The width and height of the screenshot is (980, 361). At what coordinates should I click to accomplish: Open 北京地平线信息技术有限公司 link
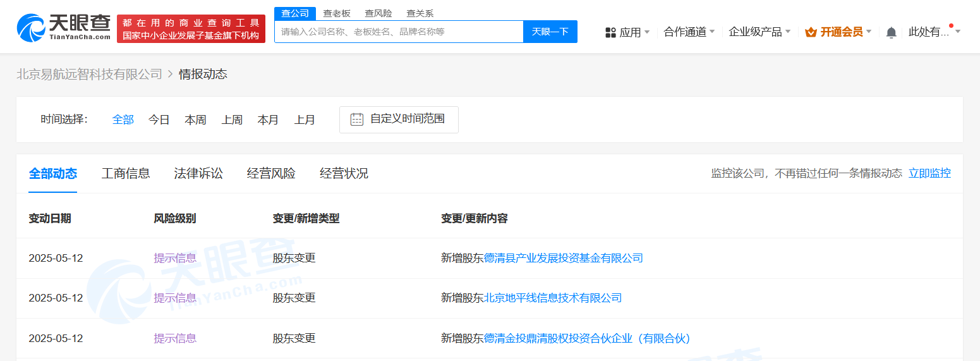click(x=553, y=298)
